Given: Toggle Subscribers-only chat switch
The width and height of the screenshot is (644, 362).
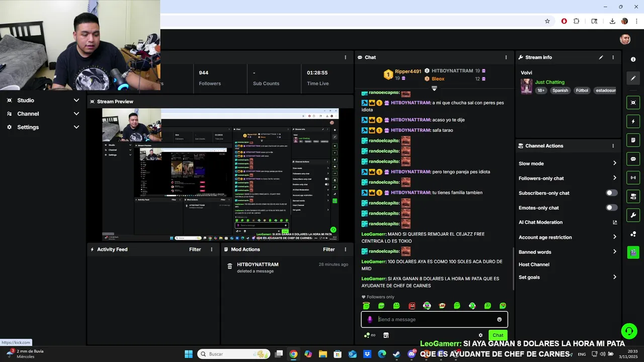Looking at the screenshot, I should tap(611, 193).
